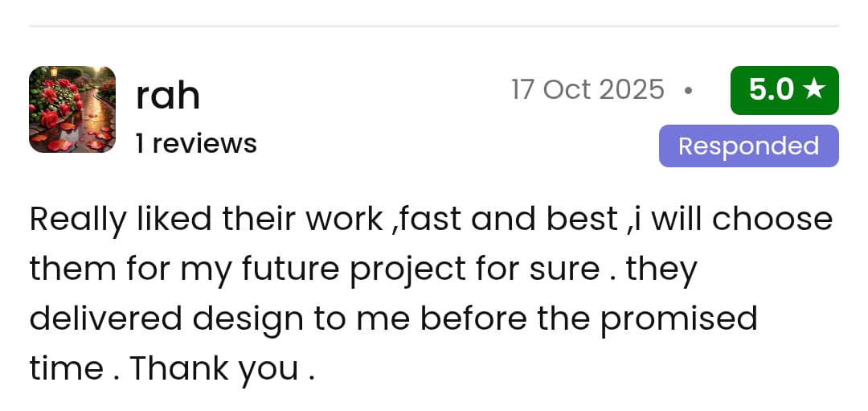Click the "5.0" rating number

(x=771, y=90)
